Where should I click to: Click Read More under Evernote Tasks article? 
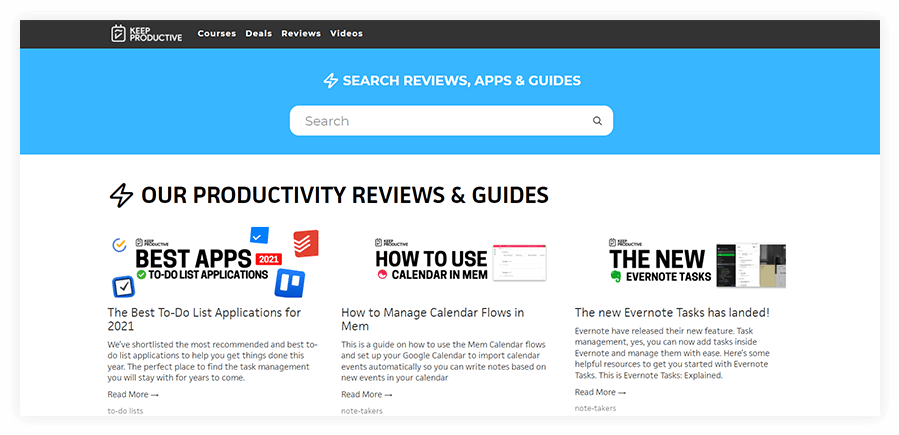600,392
